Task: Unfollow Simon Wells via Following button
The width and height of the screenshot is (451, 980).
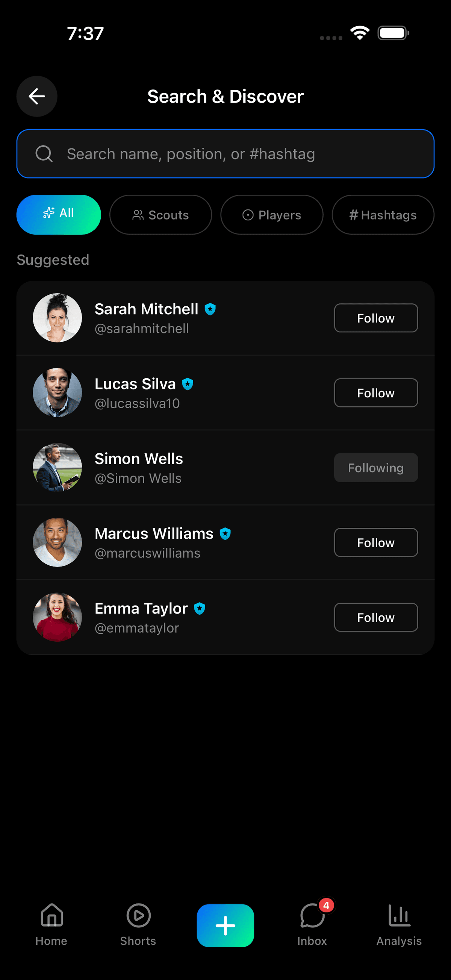Action: click(x=376, y=468)
